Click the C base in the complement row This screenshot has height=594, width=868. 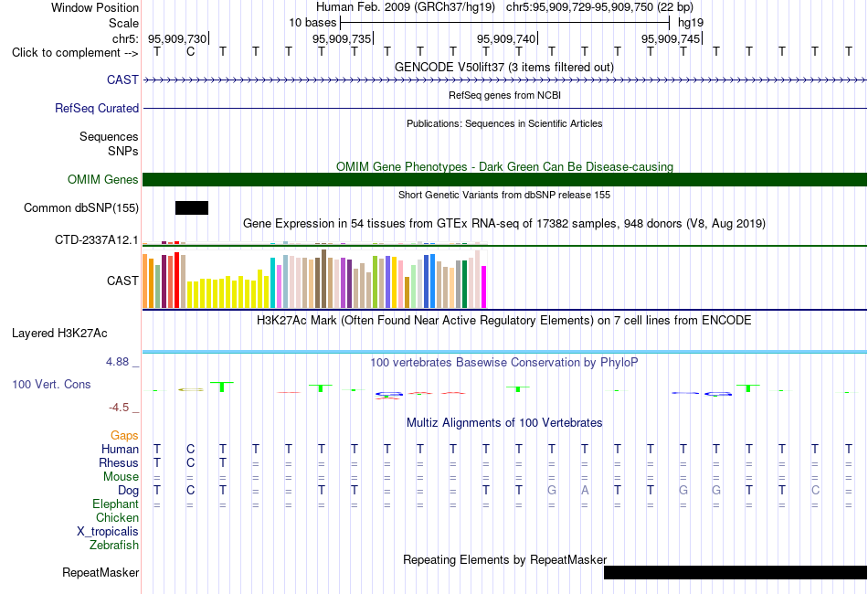[190, 52]
